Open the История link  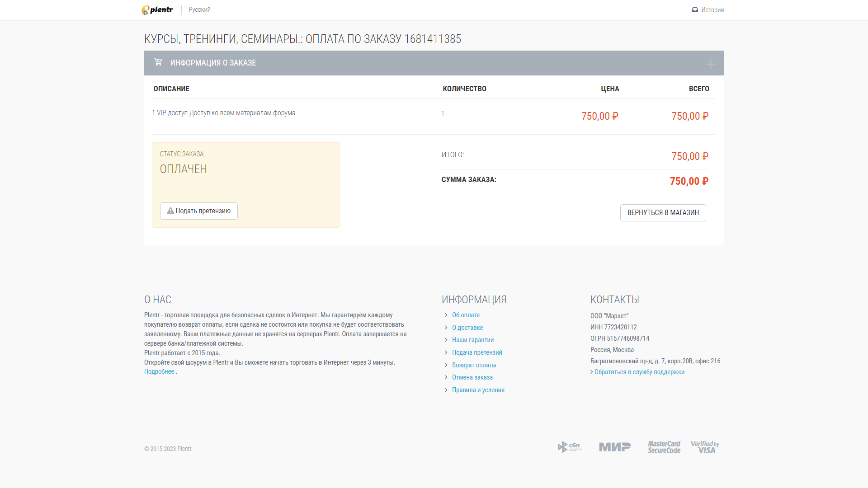[x=712, y=10]
